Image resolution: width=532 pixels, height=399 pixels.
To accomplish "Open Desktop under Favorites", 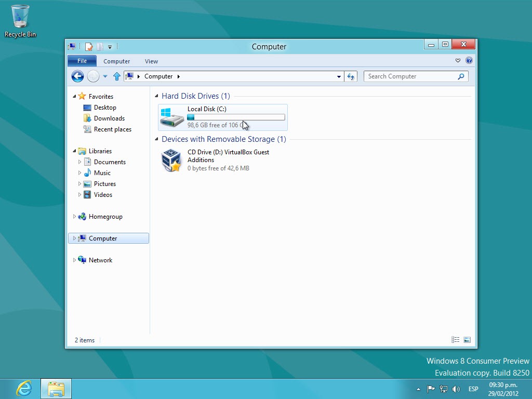I will click(105, 107).
